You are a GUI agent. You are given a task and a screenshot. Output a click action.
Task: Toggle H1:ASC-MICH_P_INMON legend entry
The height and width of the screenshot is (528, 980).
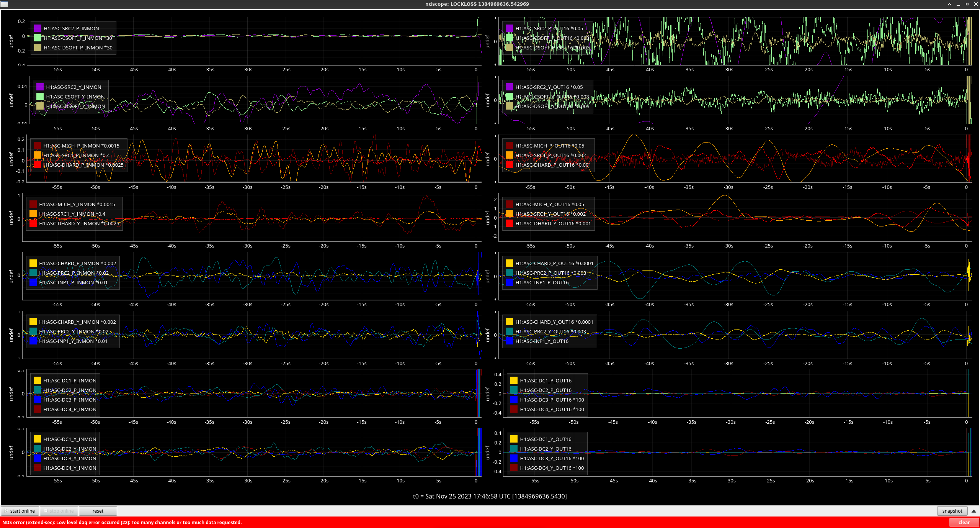click(81, 146)
